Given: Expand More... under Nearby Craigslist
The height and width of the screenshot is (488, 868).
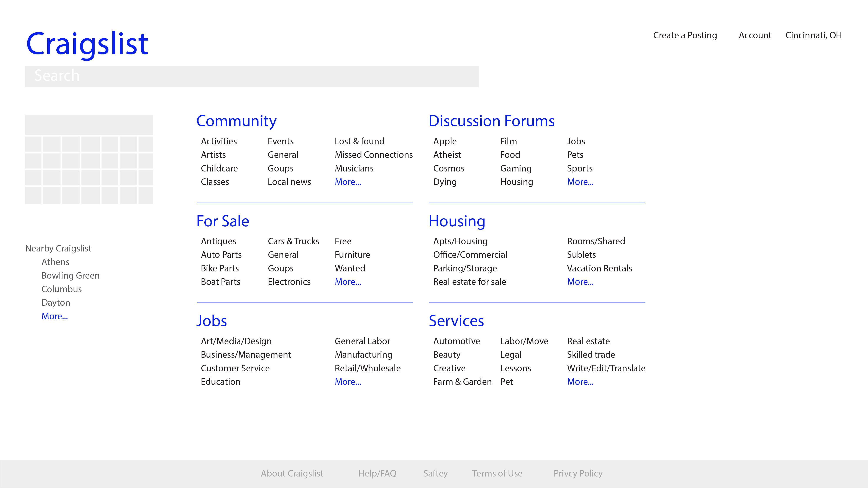Looking at the screenshot, I should [x=54, y=316].
